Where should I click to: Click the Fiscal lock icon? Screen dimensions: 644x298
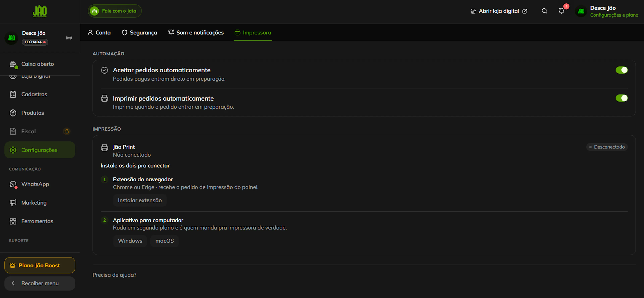[67, 131]
